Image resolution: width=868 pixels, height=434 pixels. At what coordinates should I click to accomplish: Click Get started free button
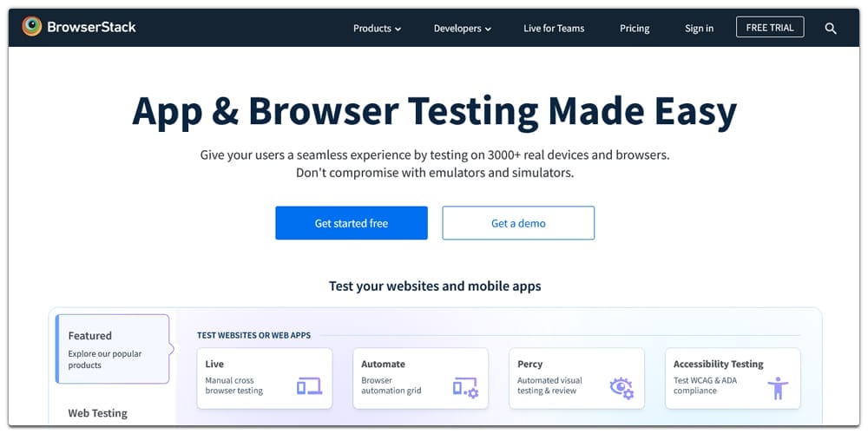[352, 223]
